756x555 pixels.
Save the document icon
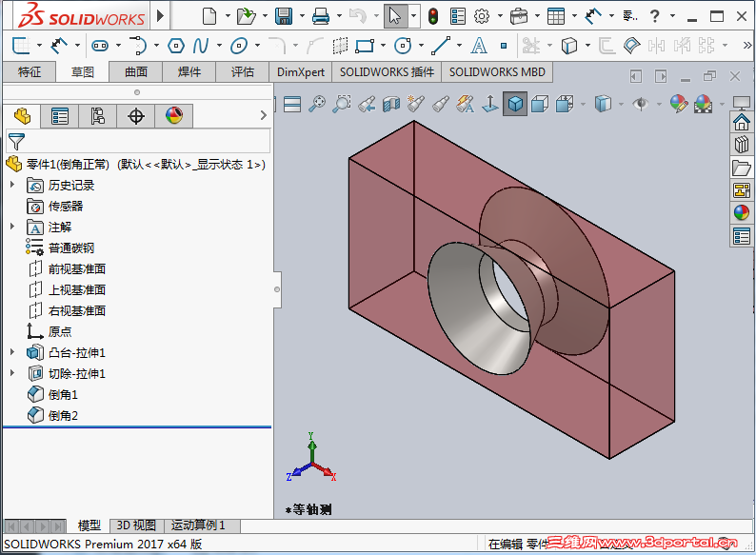(x=284, y=16)
